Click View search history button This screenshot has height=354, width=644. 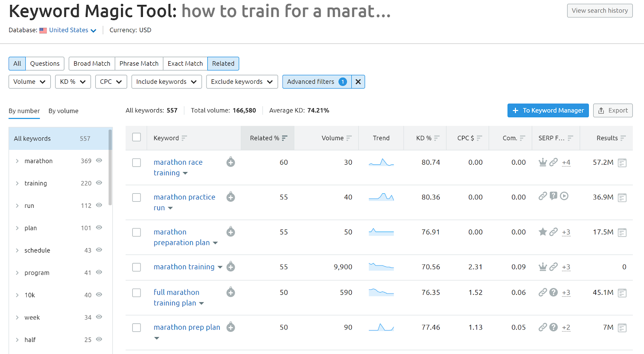(x=600, y=10)
